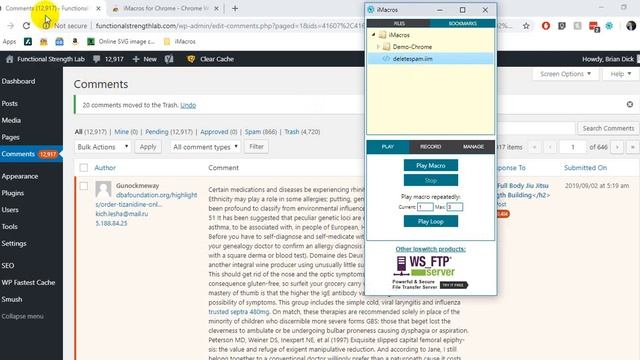Open the Online SVG image bookmark
The image size is (640, 360).
121,42
